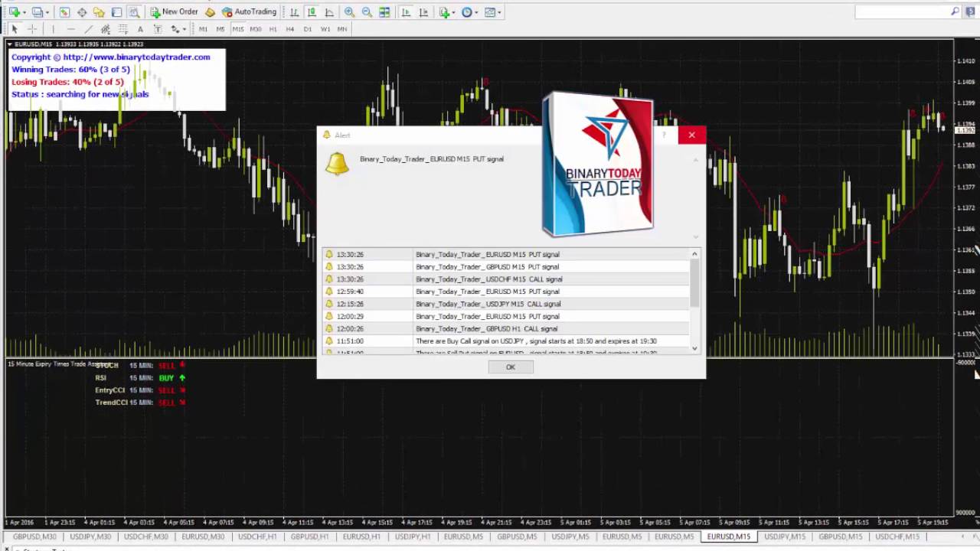Viewport: 980px width, 551px height.
Task: Open the Templates dropdown
Action: pos(492,12)
